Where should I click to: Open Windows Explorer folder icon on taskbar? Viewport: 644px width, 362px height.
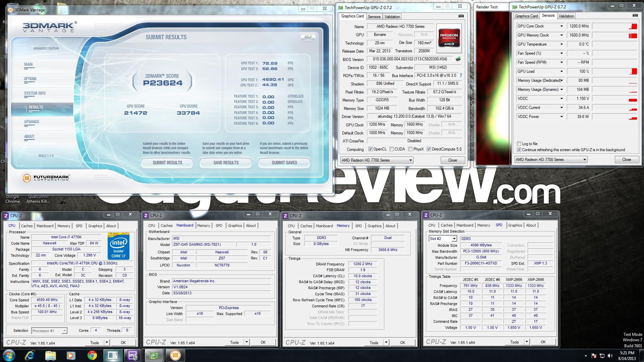coord(51,355)
